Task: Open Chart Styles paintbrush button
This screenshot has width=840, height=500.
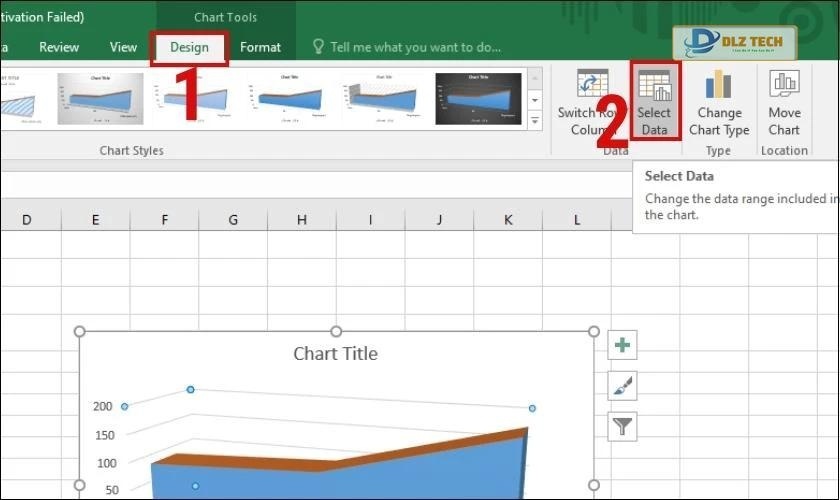Action: 622,386
